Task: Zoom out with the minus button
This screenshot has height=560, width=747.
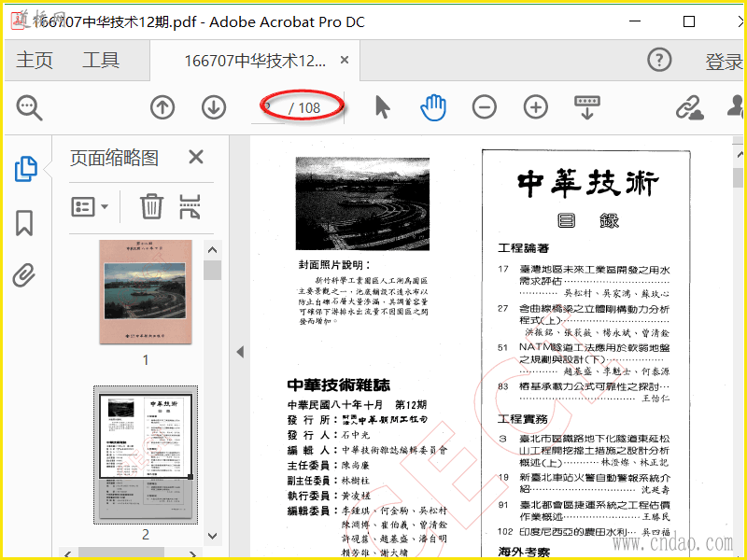Action: 484,107
